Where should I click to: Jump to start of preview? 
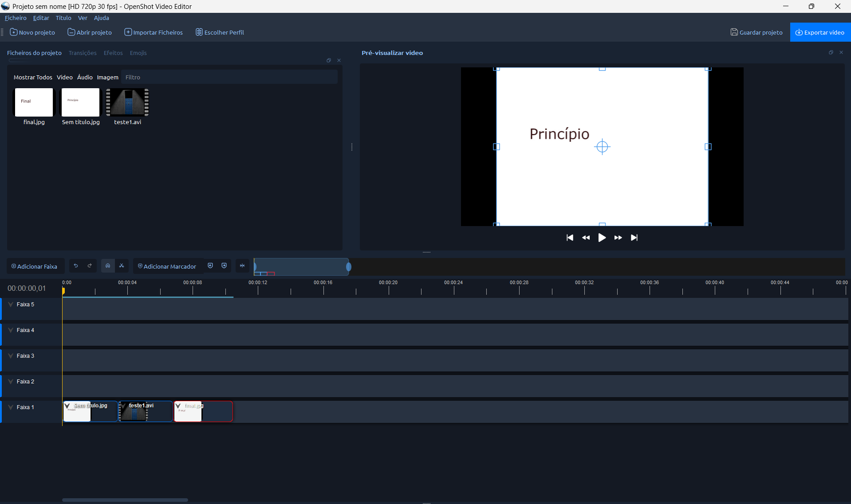pyautogui.click(x=570, y=238)
